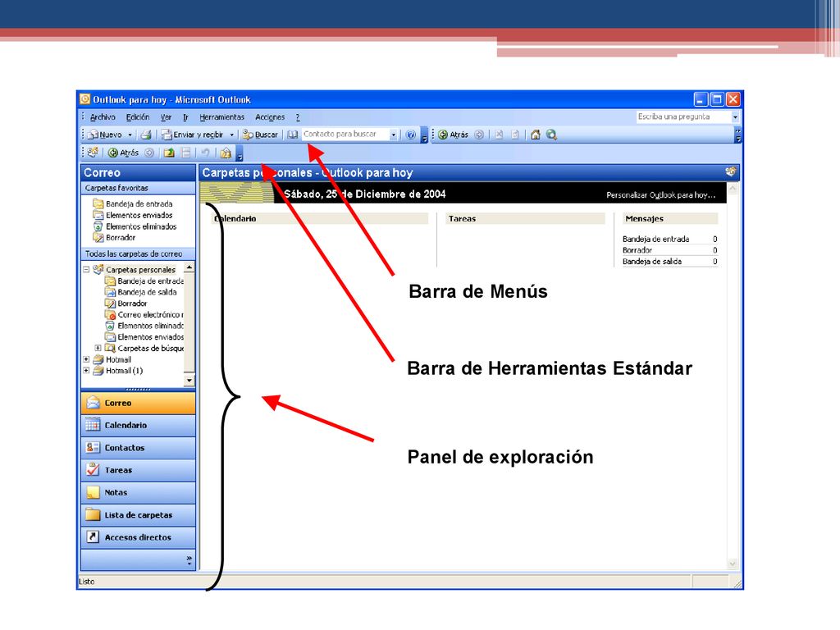Open the ? help menu
Viewport: 840px width, 630px height.
click(x=298, y=116)
